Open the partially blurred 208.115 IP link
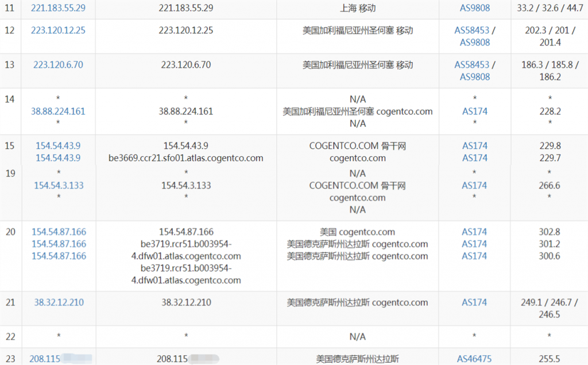 point(60,359)
